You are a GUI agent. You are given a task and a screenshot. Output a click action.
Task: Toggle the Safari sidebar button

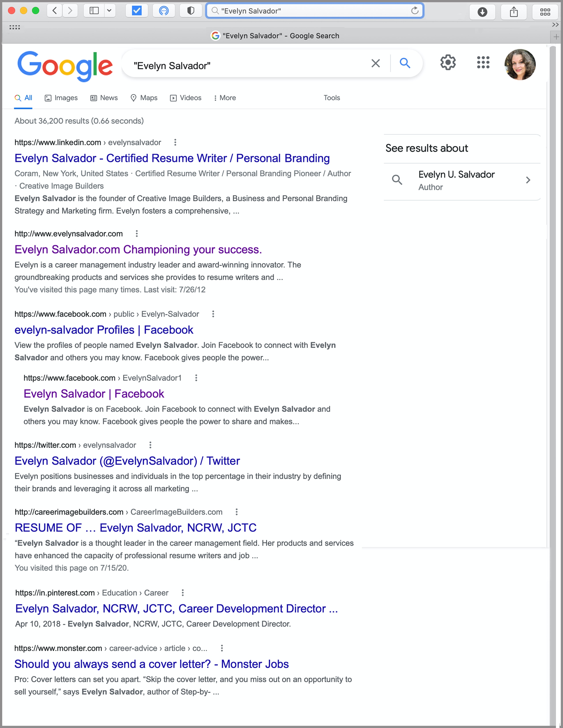pos(94,11)
